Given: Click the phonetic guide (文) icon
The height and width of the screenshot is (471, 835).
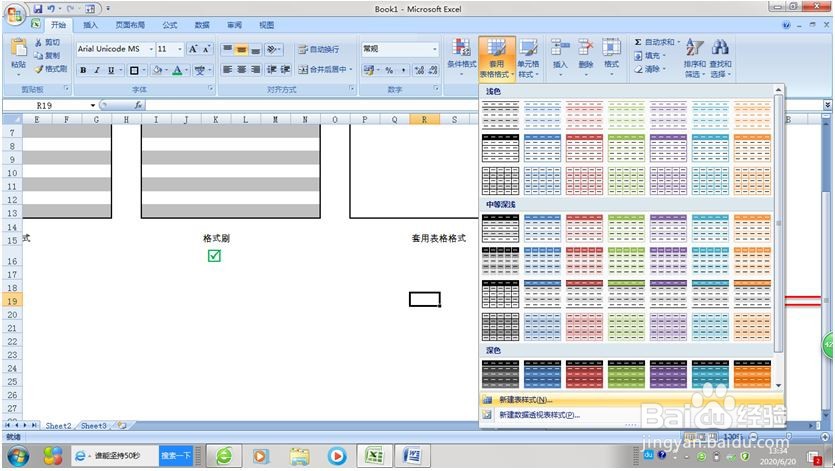Looking at the screenshot, I should click(x=200, y=70).
